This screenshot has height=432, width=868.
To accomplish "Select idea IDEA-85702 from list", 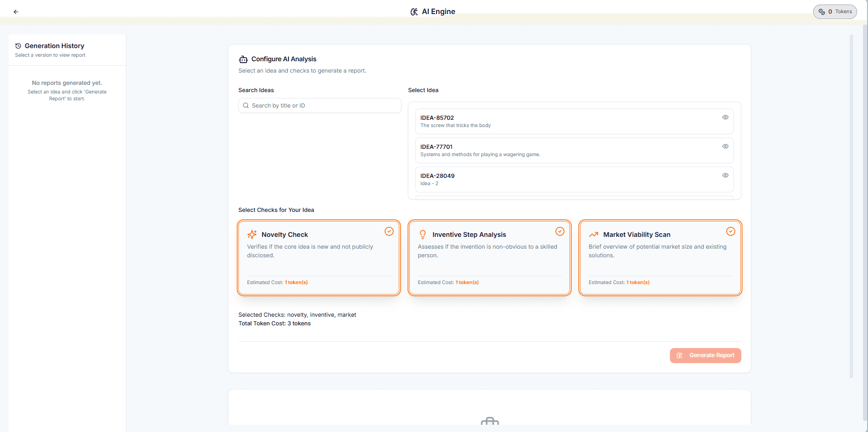I will pos(545,121).
